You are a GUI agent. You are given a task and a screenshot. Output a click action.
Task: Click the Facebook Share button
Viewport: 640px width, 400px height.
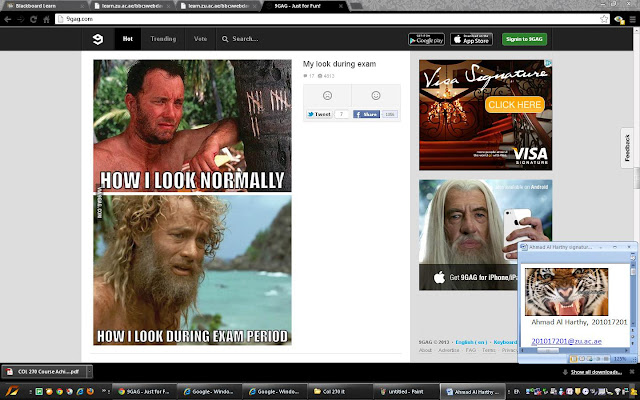coord(366,114)
